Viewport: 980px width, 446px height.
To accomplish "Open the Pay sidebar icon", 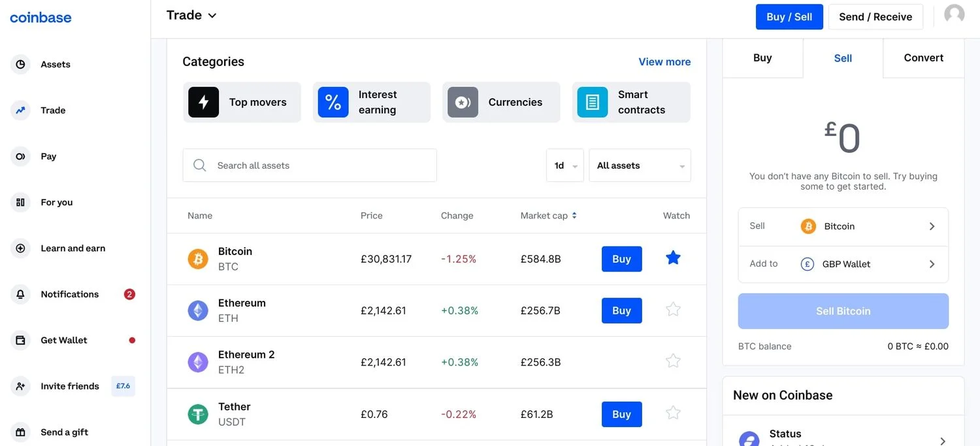I will pyautogui.click(x=20, y=156).
